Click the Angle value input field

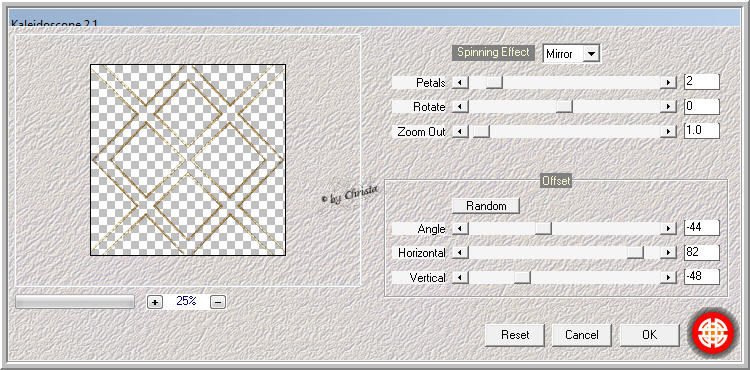click(x=702, y=228)
